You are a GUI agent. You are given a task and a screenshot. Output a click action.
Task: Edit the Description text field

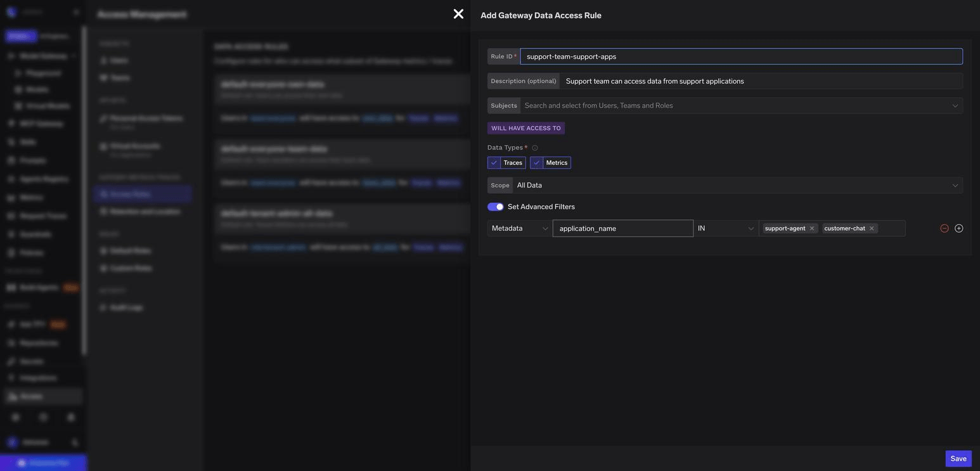[x=761, y=81]
